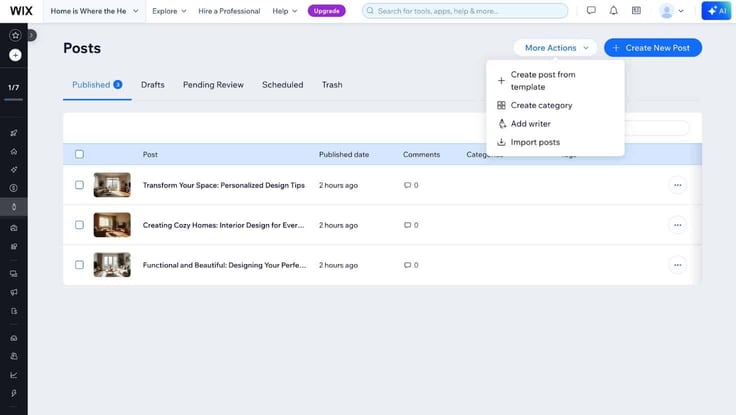Tick checkbox for Creating Cozy Homes post
The image size is (736, 415).
pyautogui.click(x=79, y=225)
